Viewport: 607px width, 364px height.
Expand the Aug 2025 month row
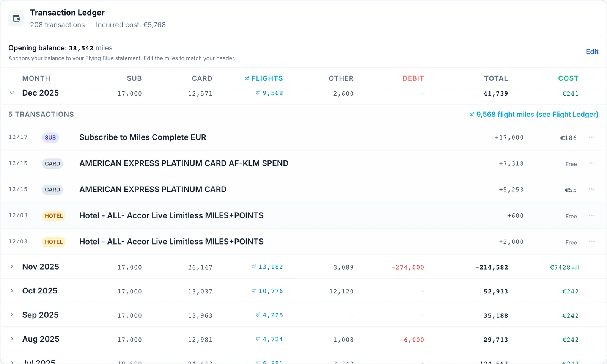(x=12, y=339)
